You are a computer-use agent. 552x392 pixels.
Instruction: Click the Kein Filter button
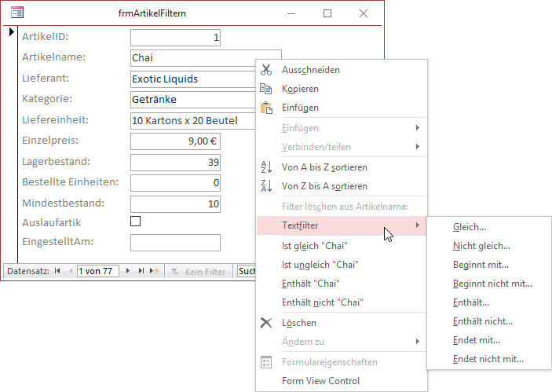[x=199, y=272]
